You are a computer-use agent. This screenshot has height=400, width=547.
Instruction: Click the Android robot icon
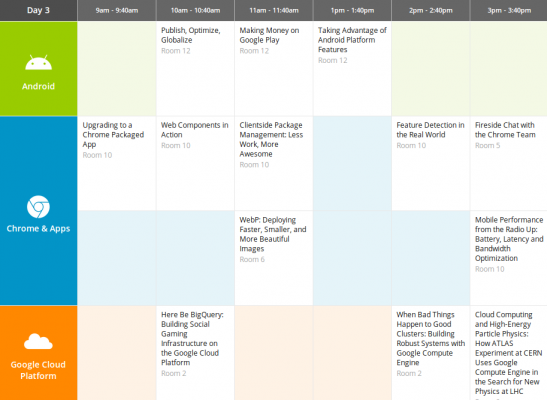pos(38,63)
